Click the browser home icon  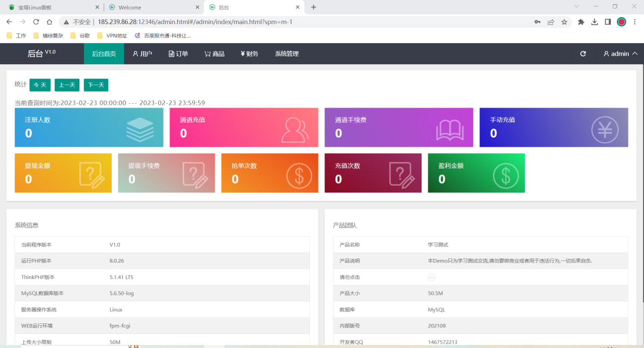click(x=49, y=22)
